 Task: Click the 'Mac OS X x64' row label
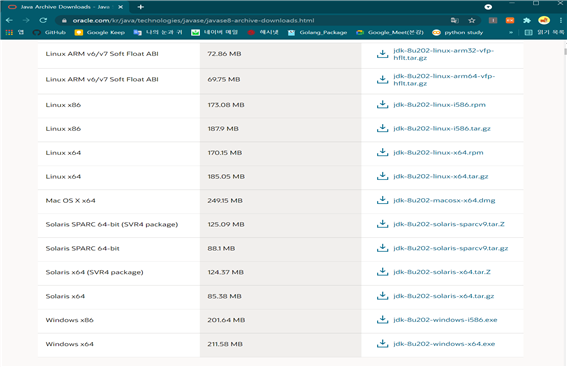click(x=71, y=200)
